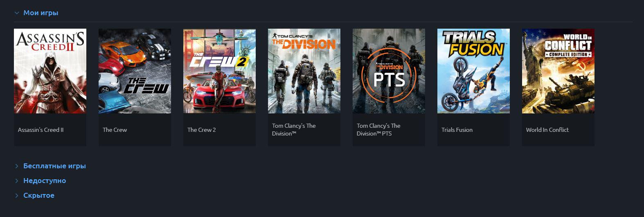Open Assassin's Creed II cover art
The height and width of the screenshot is (217, 644).
[50, 71]
